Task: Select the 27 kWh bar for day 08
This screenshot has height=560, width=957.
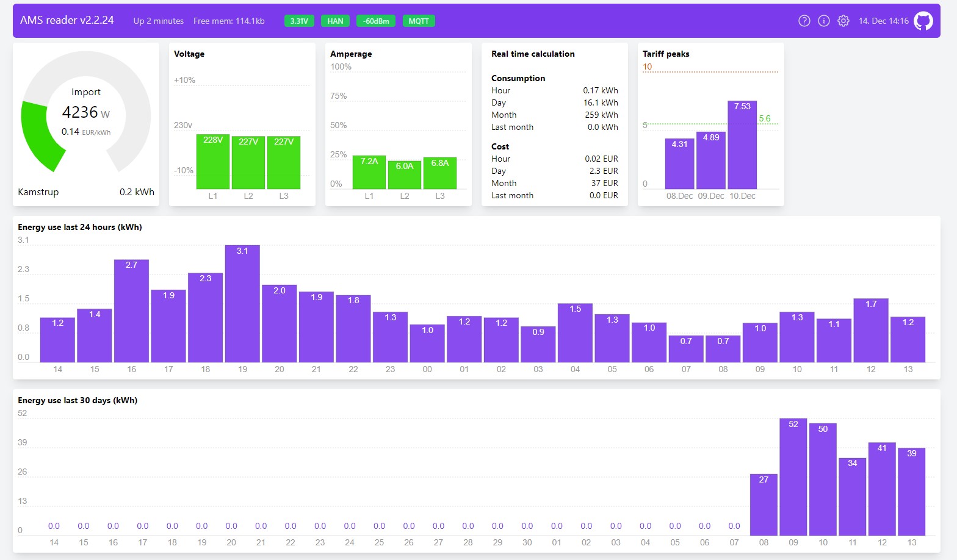Action: [764, 505]
